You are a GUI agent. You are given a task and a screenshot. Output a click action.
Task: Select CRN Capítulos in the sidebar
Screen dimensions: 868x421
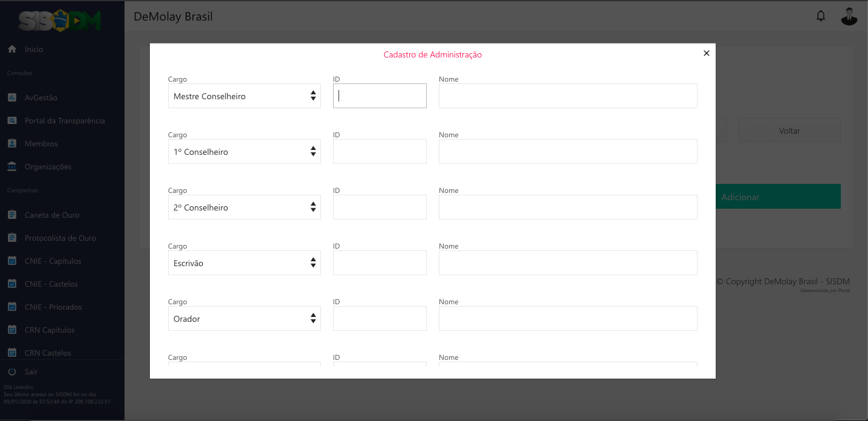[x=50, y=330]
